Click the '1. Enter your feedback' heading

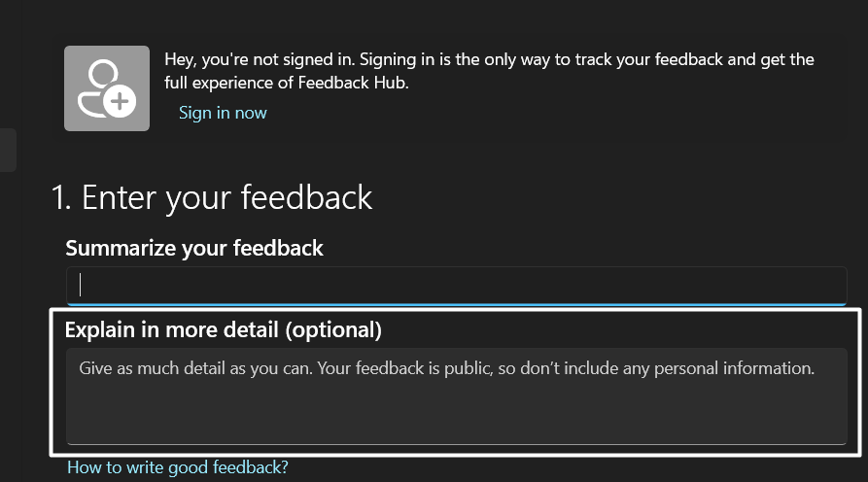211,198
